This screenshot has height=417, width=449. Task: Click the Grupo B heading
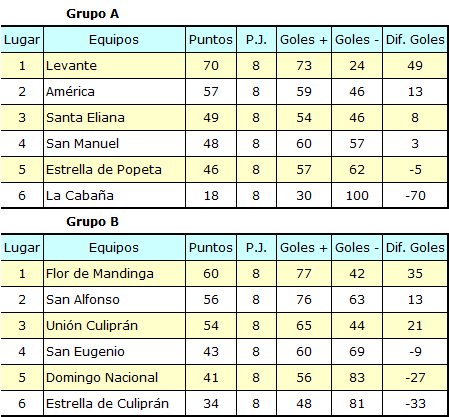93,222
